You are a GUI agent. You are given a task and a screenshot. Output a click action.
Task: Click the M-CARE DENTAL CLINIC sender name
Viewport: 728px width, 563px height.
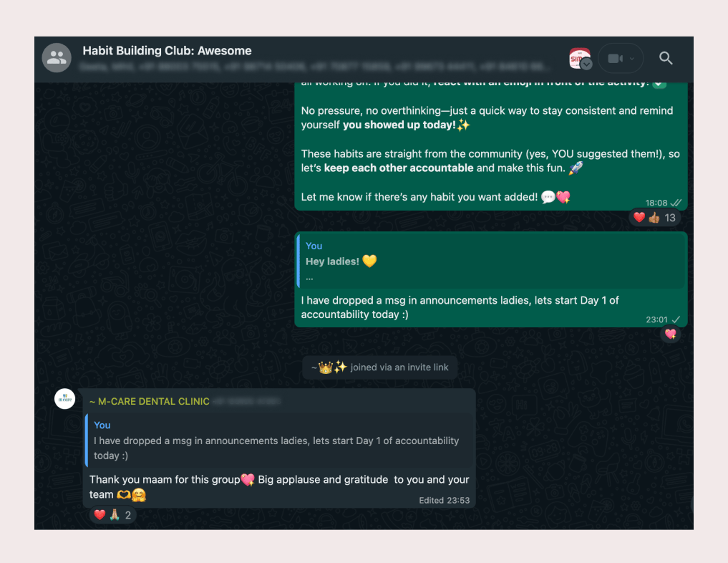[x=149, y=401]
